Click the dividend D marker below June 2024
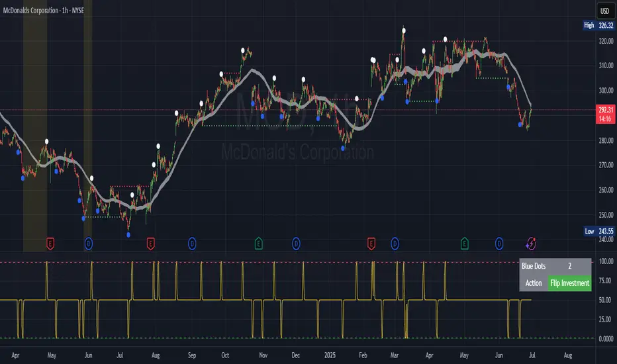 [89, 244]
